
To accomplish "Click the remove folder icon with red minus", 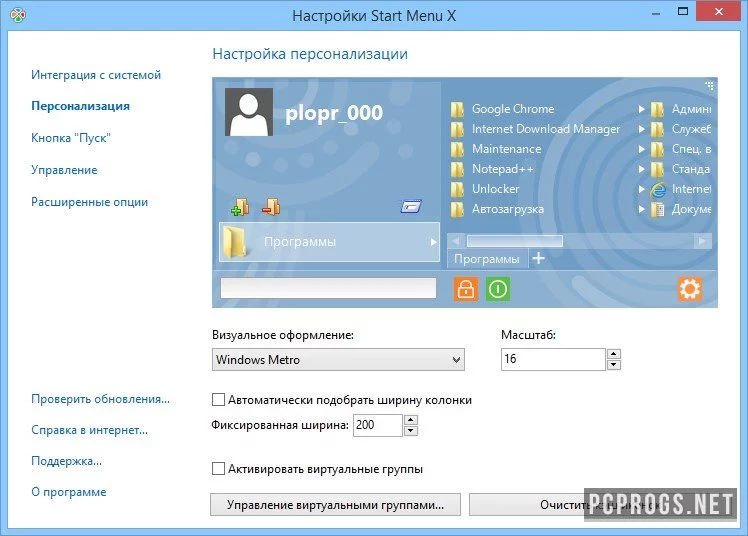I will (271, 207).
